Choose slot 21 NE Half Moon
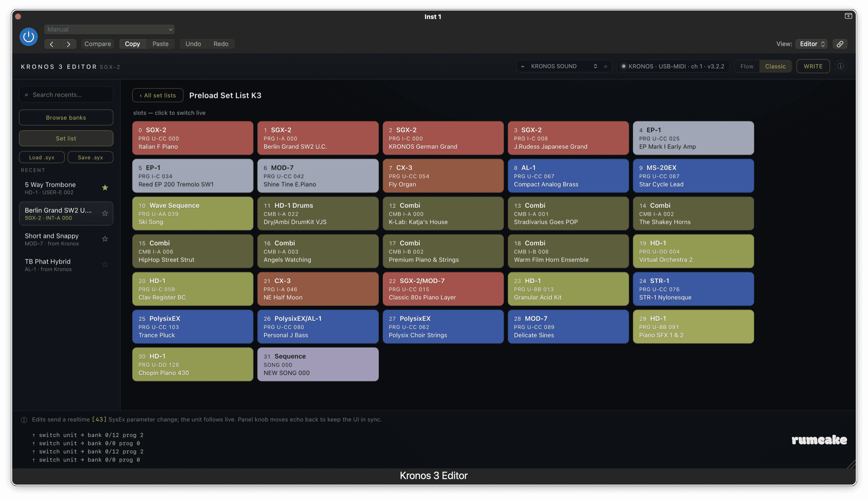 click(x=318, y=289)
